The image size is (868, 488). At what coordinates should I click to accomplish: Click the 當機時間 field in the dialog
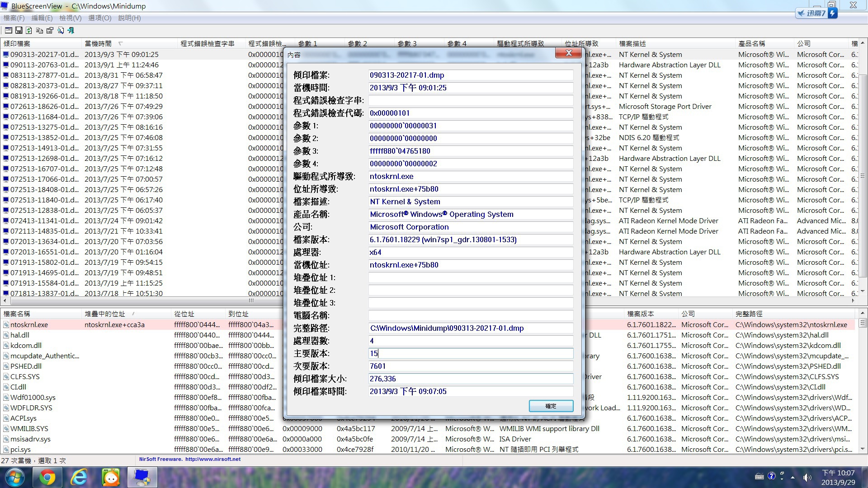tap(471, 88)
